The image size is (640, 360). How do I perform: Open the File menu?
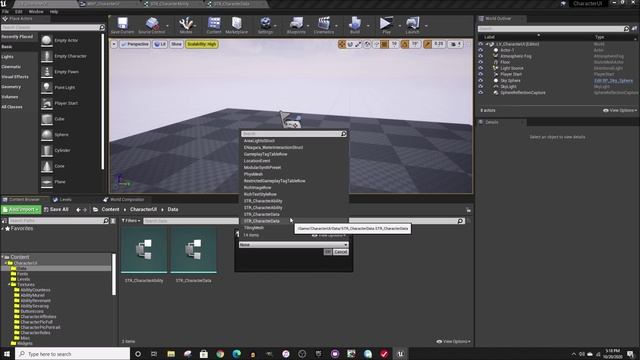pyautogui.click(x=5, y=11)
